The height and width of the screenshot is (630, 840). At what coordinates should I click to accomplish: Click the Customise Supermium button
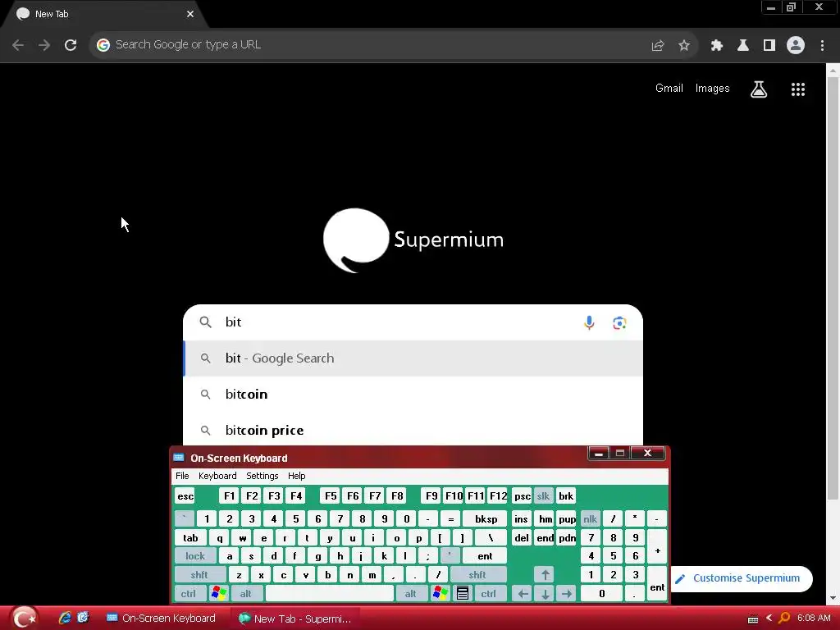pos(742,578)
